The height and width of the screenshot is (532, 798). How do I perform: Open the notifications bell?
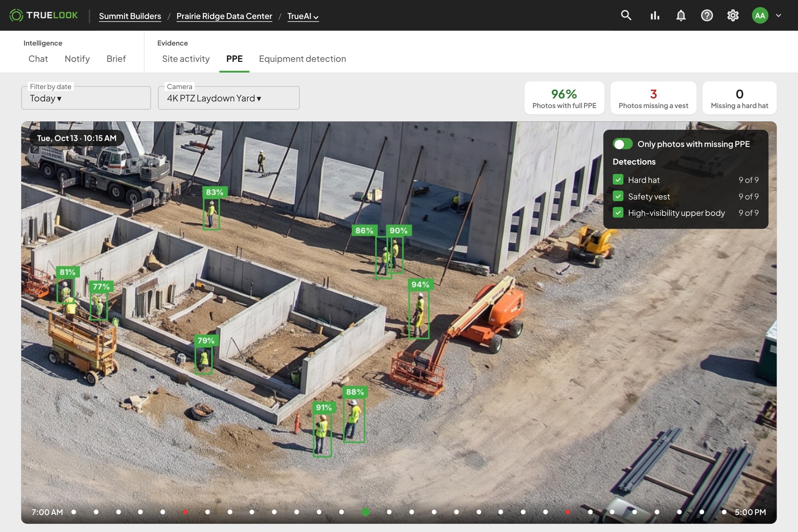click(681, 15)
